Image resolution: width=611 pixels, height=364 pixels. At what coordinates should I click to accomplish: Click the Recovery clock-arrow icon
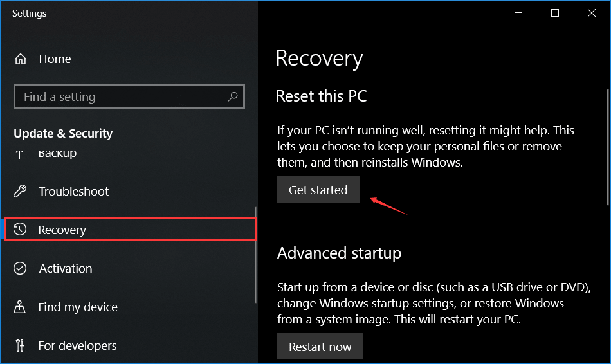[x=21, y=230]
